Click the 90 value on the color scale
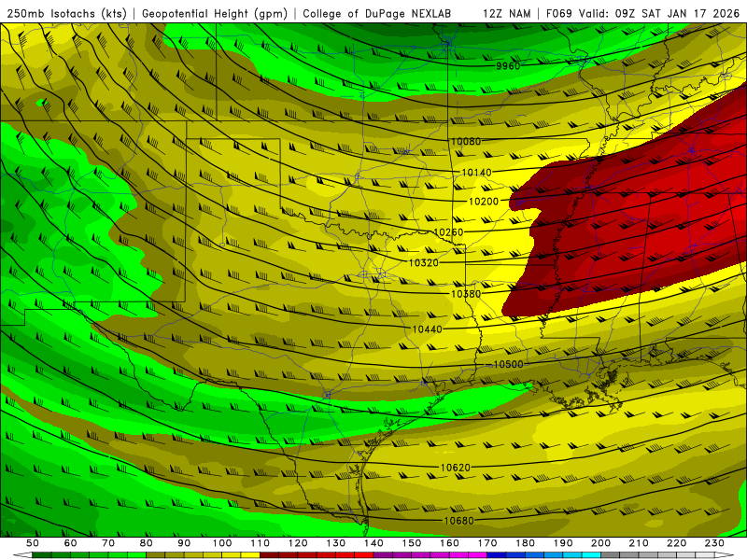The width and height of the screenshot is (747, 560). click(x=184, y=543)
